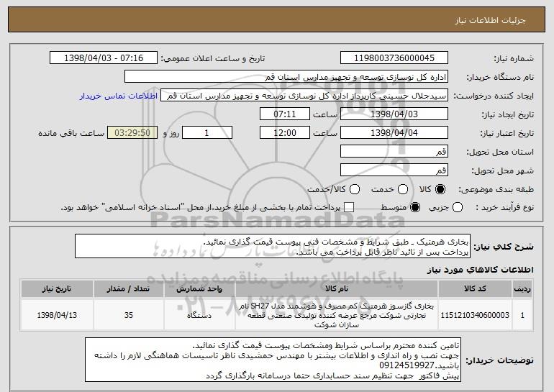The image size is (554, 392).
Task: Click the product name cell for SH27 heater
Action: (x=337, y=315)
